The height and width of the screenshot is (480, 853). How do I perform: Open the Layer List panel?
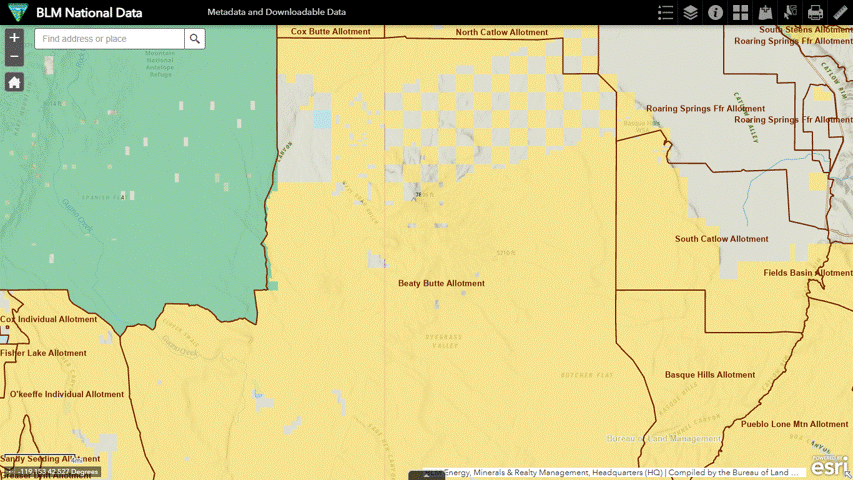(691, 13)
